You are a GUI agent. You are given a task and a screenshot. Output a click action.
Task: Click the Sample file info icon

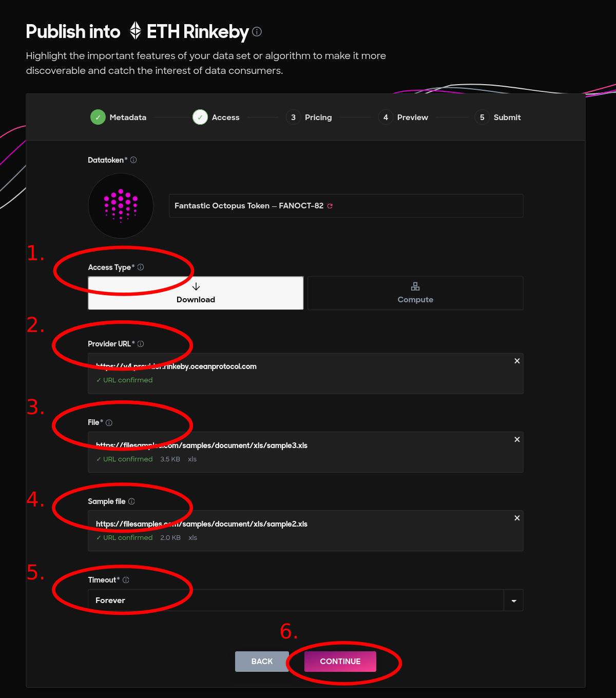pyautogui.click(x=131, y=501)
